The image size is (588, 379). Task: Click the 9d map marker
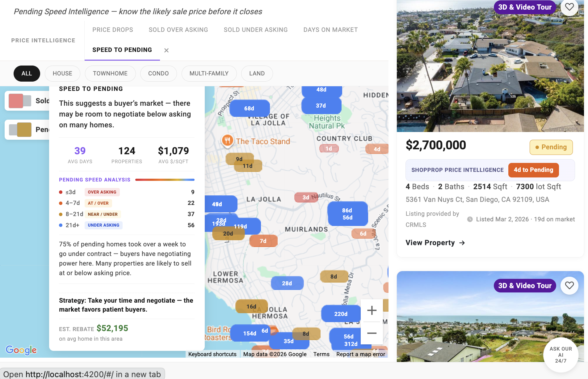(x=239, y=159)
